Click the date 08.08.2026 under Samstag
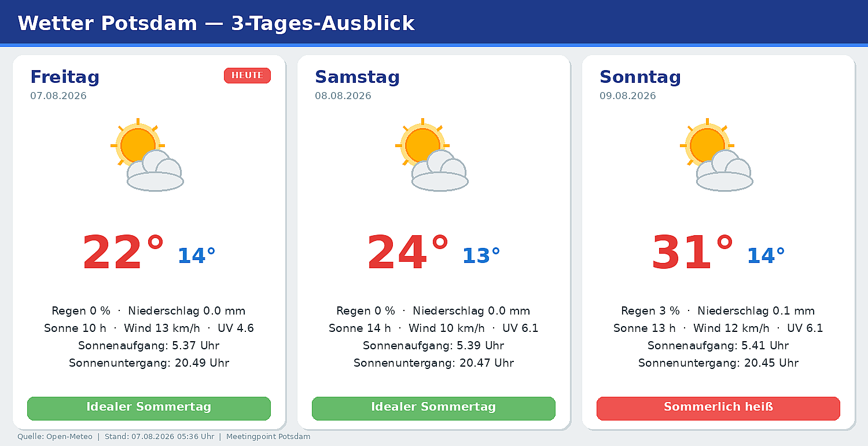The image size is (868, 446). 343,96
